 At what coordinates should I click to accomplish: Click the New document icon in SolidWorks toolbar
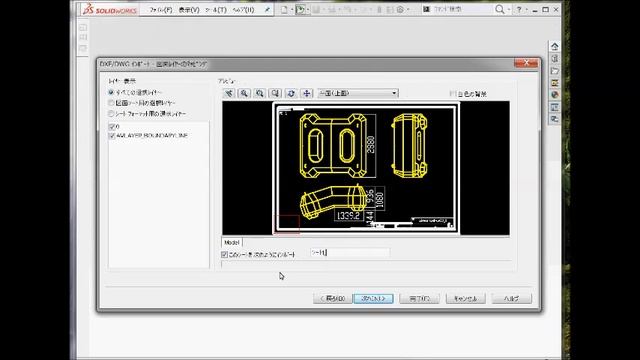point(284,9)
